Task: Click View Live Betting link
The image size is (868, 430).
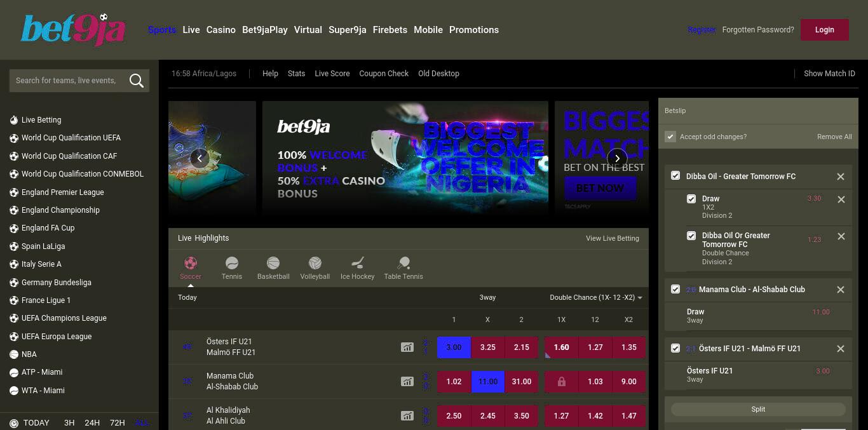Action: tap(613, 238)
